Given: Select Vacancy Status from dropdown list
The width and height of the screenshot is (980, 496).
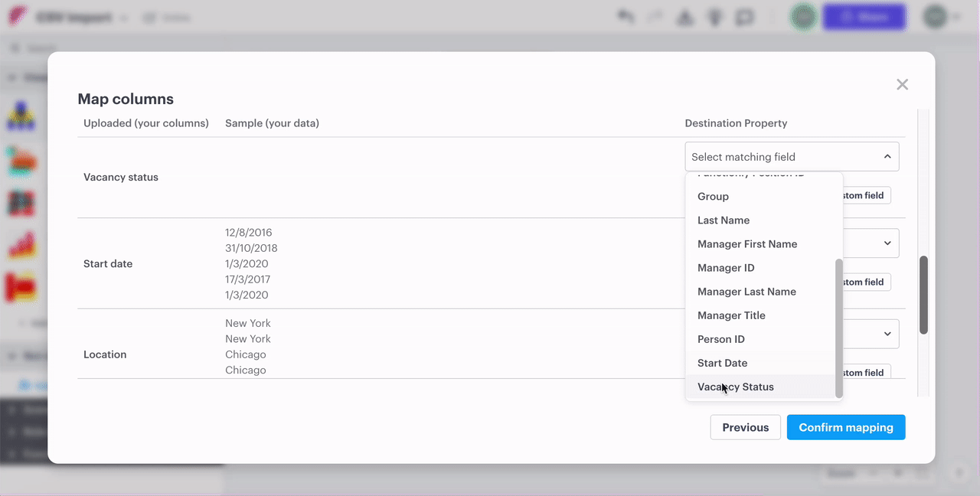Looking at the screenshot, I should coord(735,387).
